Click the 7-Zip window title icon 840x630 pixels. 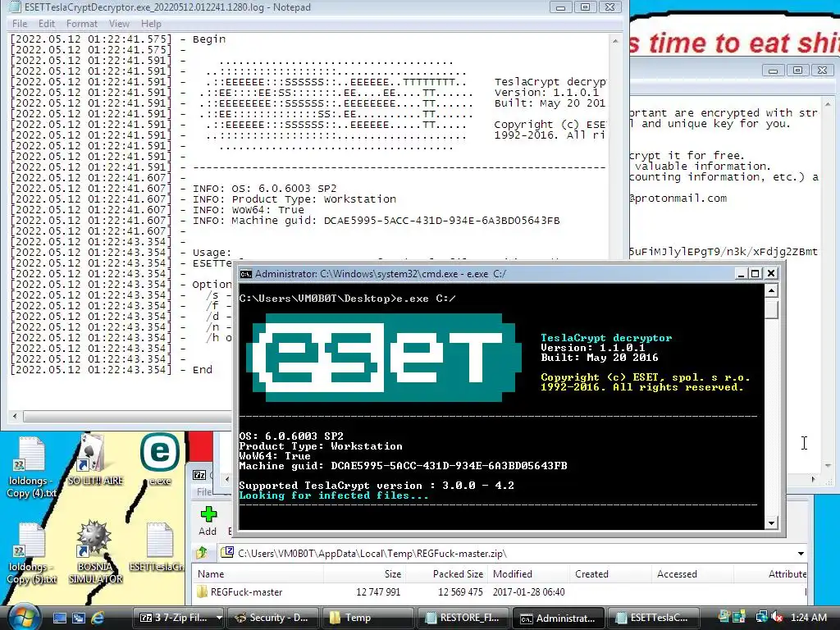[199, 475]
